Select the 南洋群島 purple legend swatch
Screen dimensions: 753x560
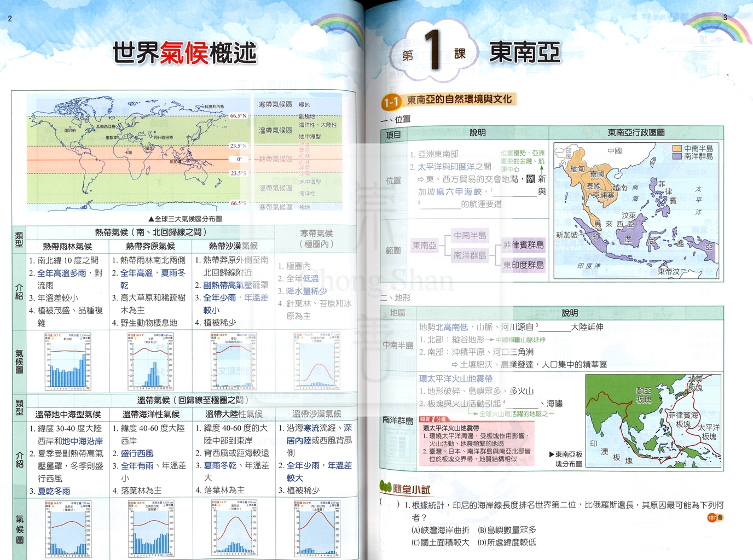coord(677,156)
